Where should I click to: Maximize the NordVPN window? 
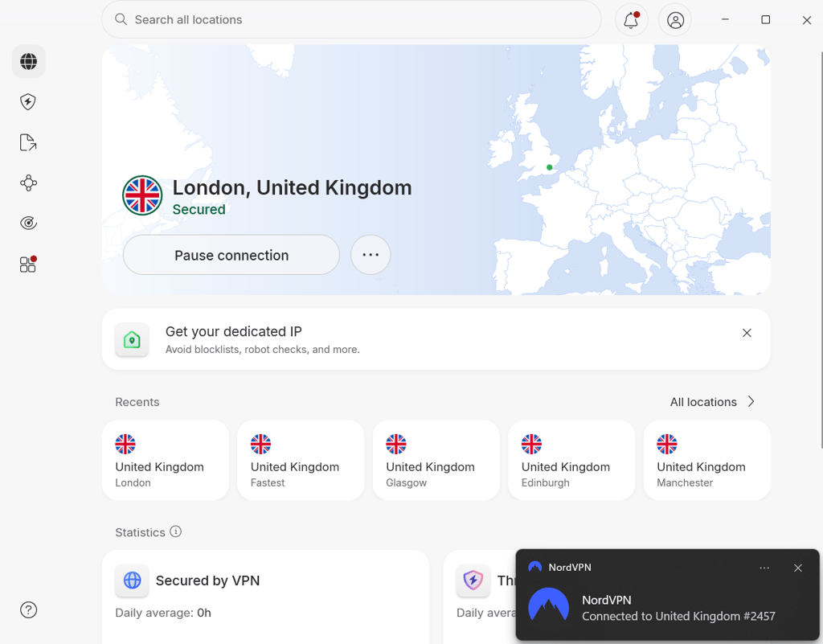[766, 19]
